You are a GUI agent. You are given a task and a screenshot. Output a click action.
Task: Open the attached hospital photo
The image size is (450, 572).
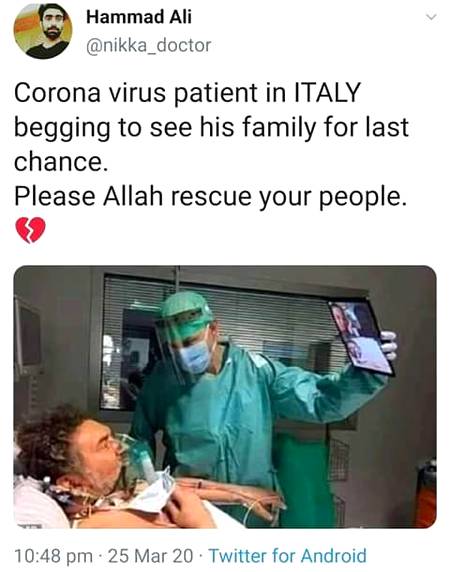[225, 397]
